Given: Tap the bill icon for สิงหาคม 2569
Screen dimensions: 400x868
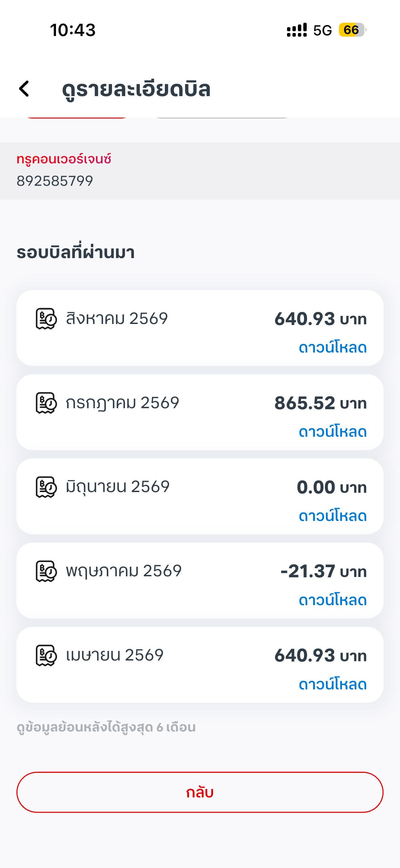Looking at the screenshot, I should [x=46, y=319].
